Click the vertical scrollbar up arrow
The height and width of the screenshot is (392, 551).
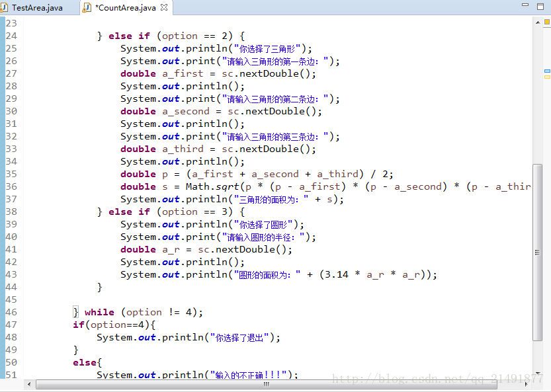(538, 22)
